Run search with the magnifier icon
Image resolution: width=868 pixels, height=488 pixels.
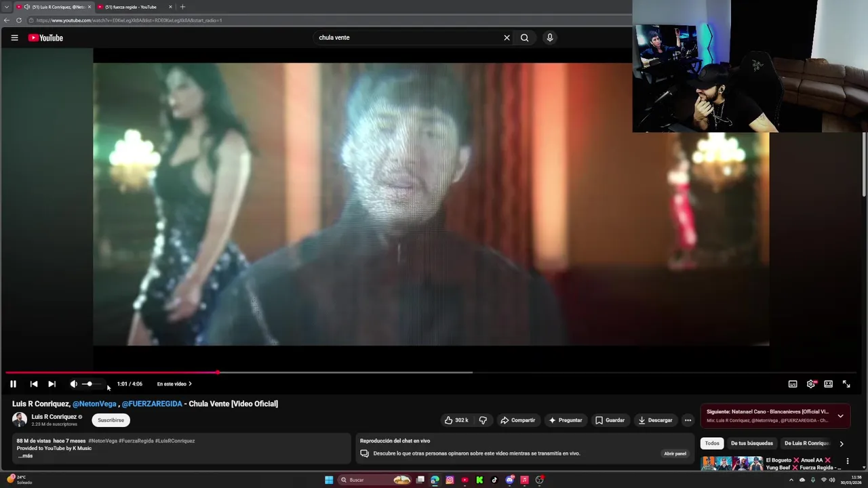[524, 38]
